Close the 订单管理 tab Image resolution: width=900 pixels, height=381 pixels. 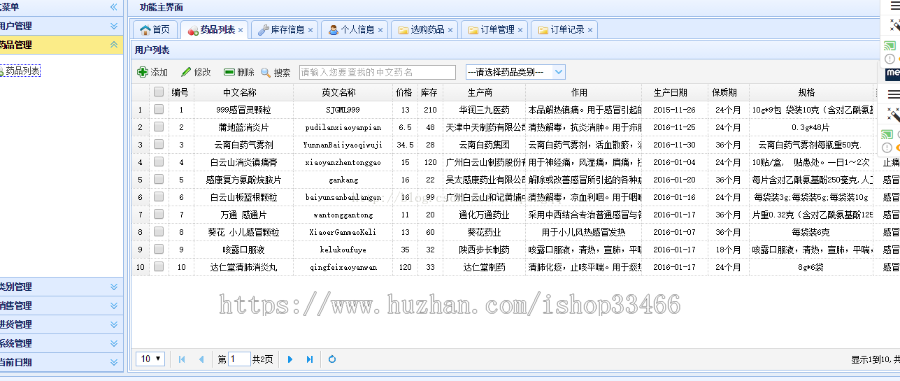(x=520, y=30)
